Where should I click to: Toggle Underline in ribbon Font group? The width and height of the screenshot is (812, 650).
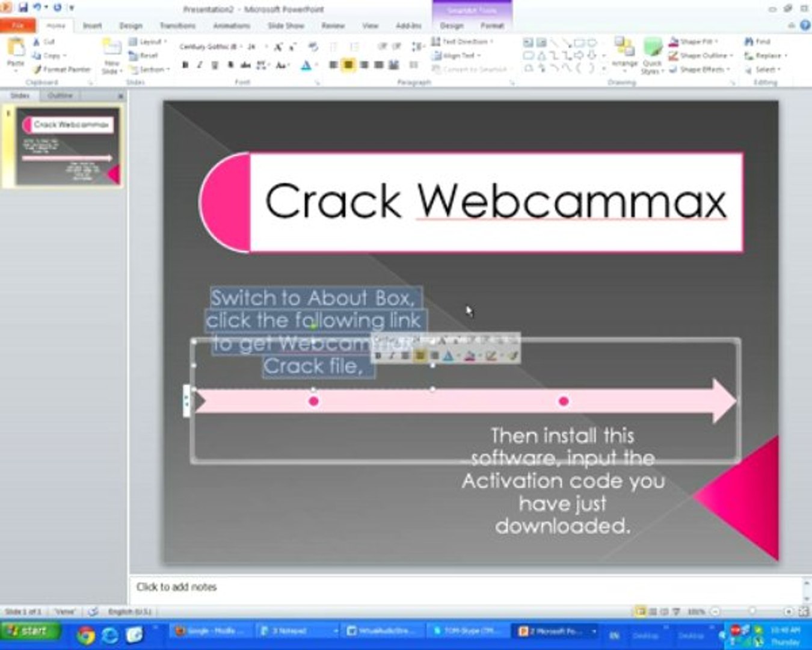(x=215, y=65)
